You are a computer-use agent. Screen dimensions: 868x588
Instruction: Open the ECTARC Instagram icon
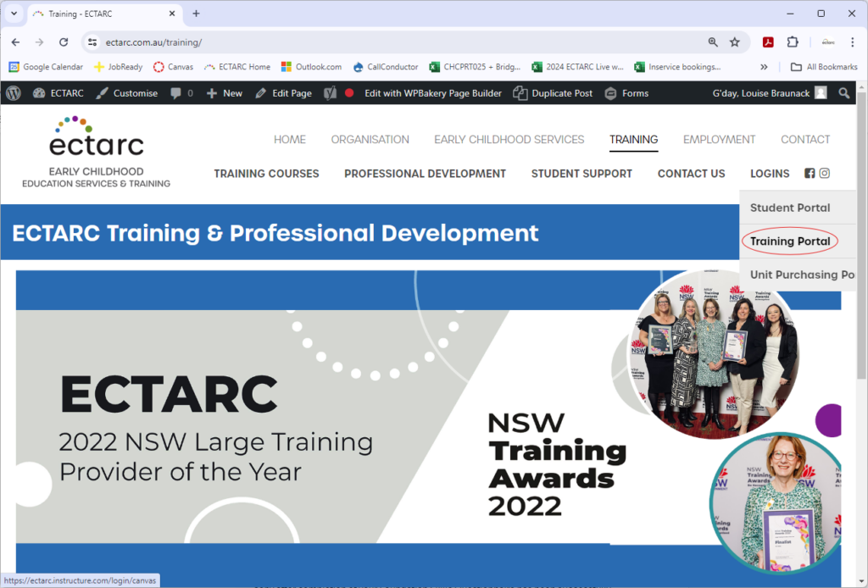[x=824, y=173]
